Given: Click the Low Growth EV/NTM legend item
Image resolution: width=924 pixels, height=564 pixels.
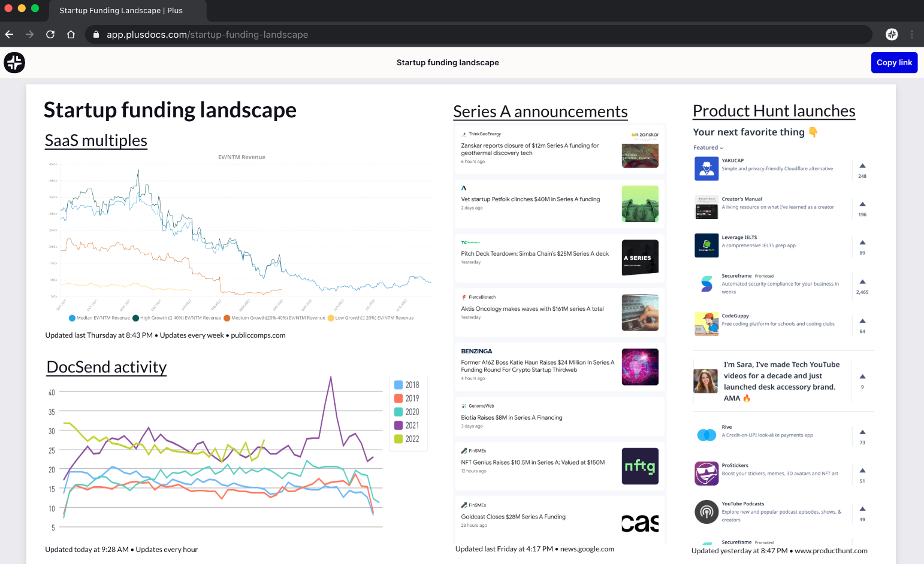Looking at the screenshot, I should (370, 318).
